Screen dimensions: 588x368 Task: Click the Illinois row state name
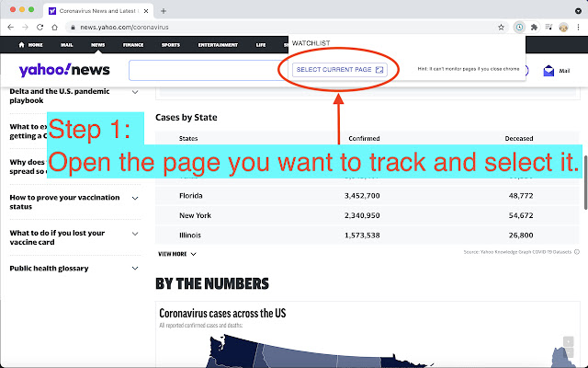(x=190, y=236)
